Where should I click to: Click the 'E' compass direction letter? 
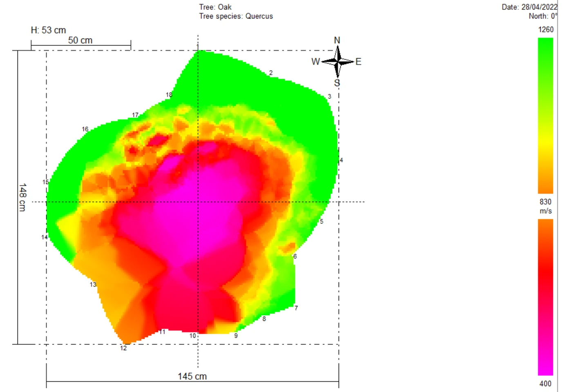358,62
